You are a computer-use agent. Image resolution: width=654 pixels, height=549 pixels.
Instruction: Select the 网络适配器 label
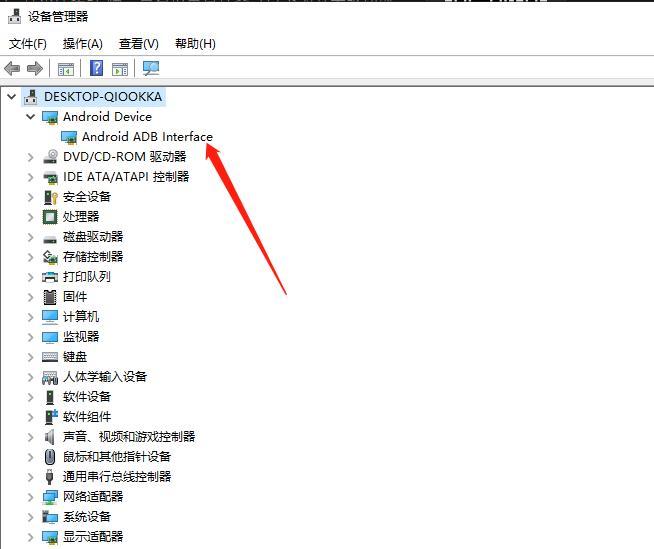click(x=93, y=497)
